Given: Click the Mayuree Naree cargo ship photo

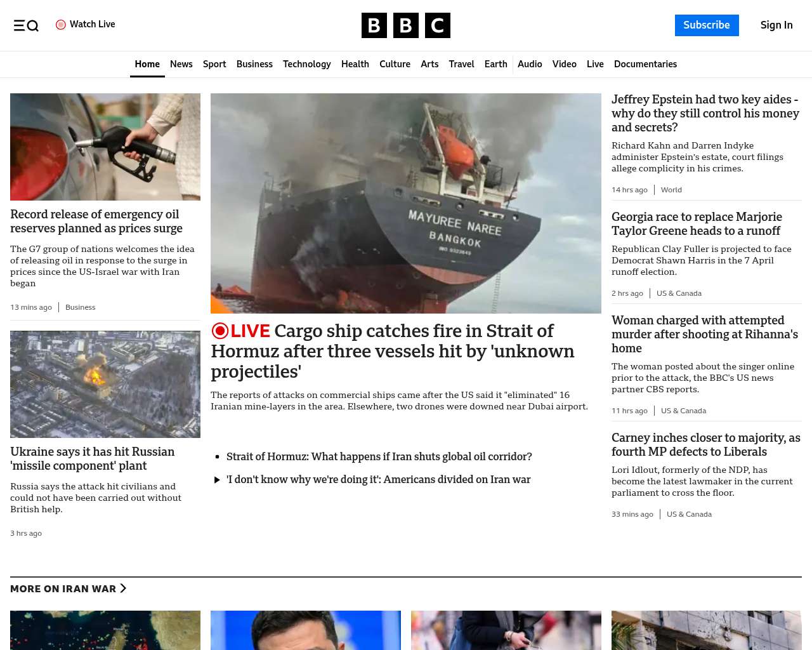Looking at the screenshot, I should pos(406,203).
